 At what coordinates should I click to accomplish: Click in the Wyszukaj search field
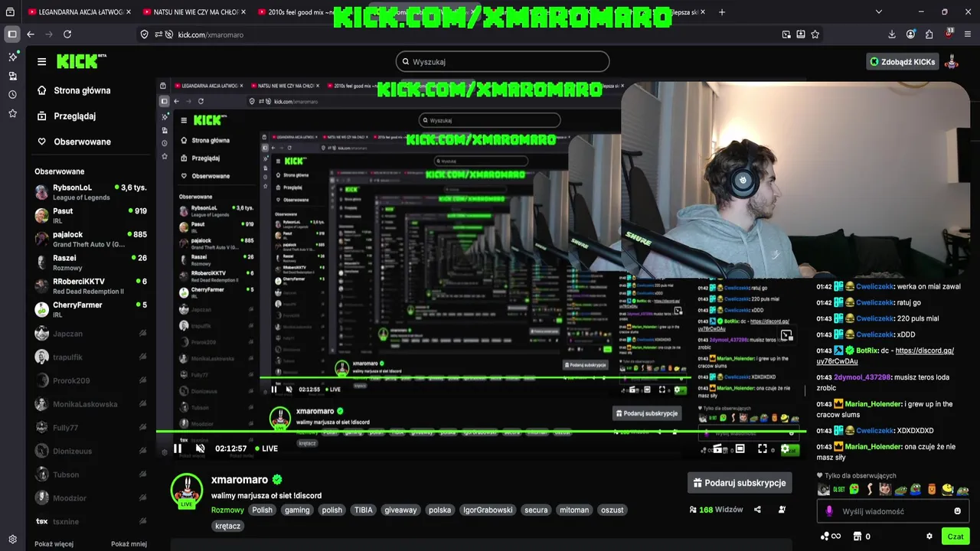(503, 61)
